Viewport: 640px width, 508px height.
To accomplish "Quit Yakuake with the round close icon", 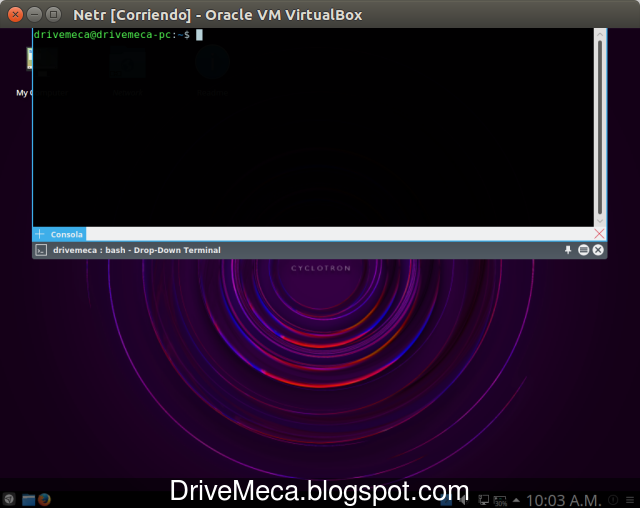I will tap(598, 250).
